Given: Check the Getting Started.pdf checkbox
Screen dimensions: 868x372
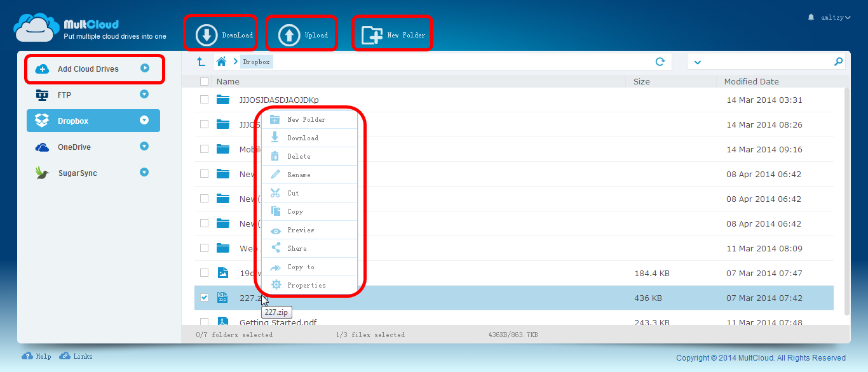Looking at the screenshot, I should click(x=204, y=322).
